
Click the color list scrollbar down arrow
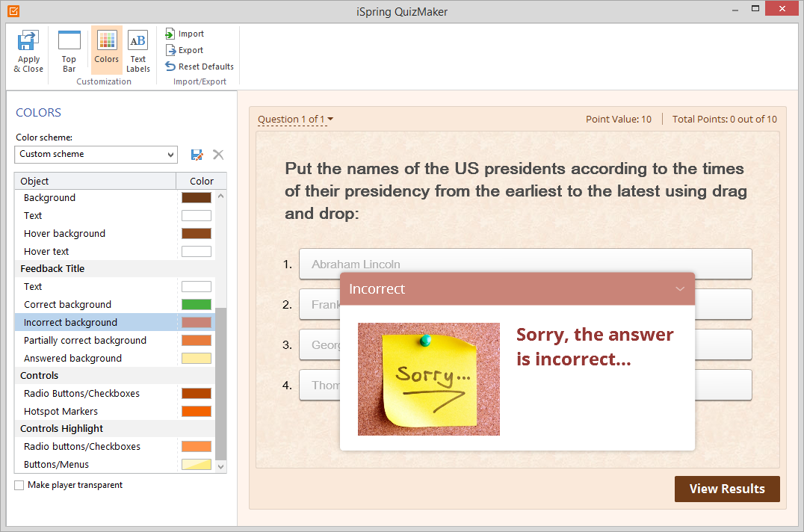(220, 466)
